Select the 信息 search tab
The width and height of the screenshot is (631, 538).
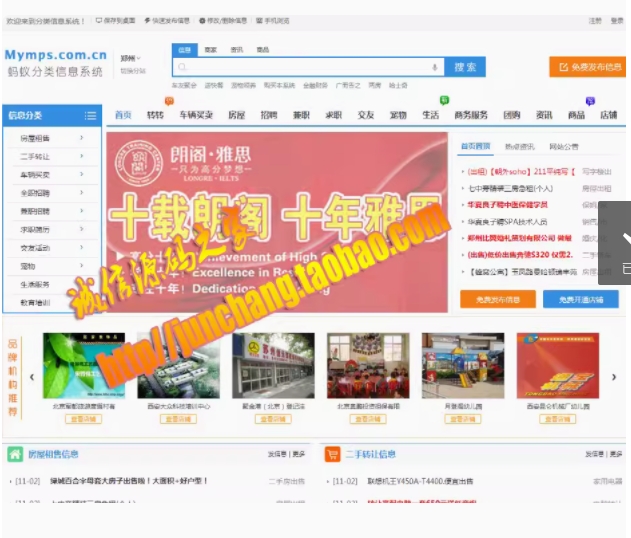point(185,50)
